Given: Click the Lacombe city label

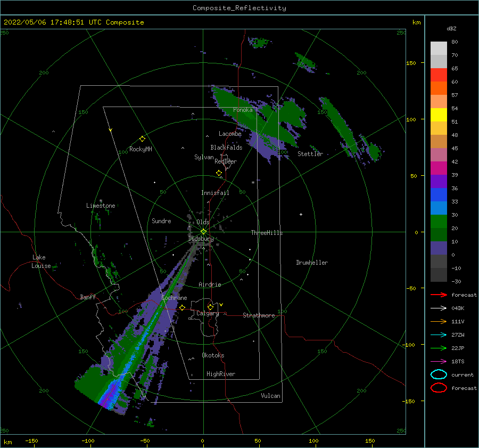Looking at the screenshot, I should click(x=230, y=134).
